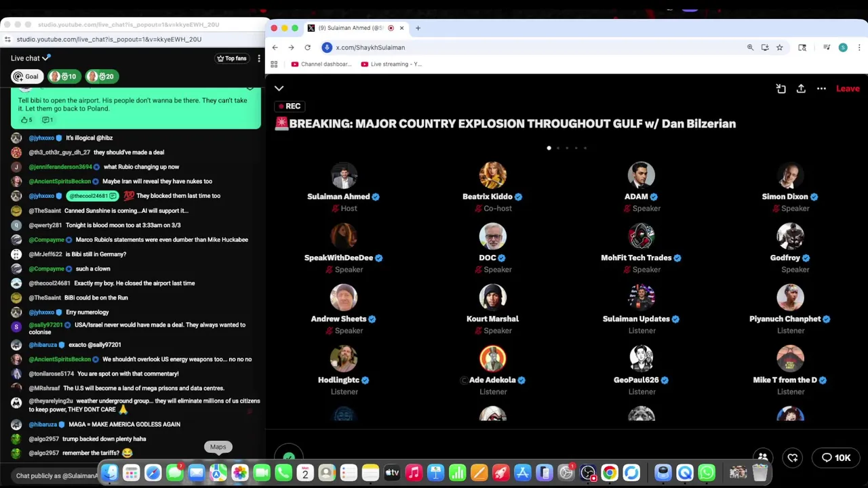Open App Store from the Dock
This screenshot has height=488, width=868.
[x=522, y=472]
